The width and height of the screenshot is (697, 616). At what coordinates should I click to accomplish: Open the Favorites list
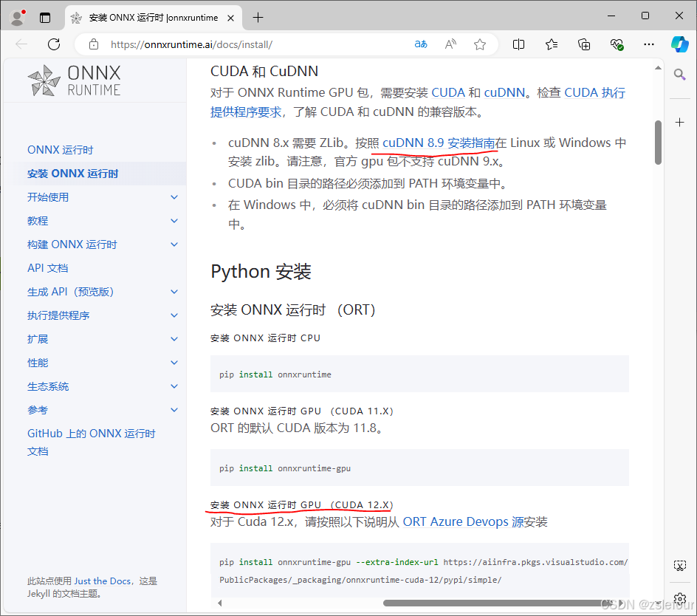coord(552,44)
